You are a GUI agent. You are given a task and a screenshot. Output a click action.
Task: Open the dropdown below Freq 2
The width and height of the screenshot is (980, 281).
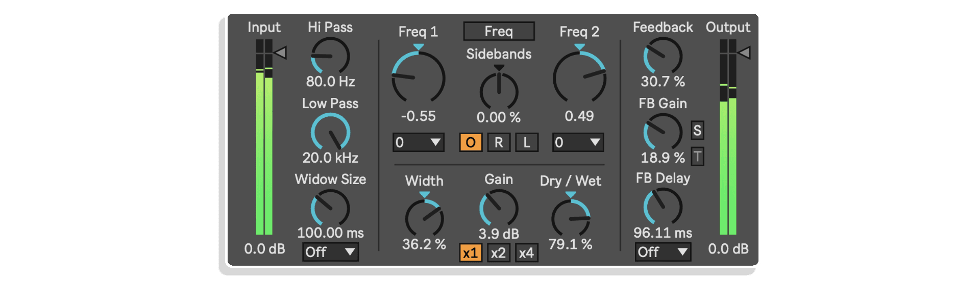[x=578, y=142]
